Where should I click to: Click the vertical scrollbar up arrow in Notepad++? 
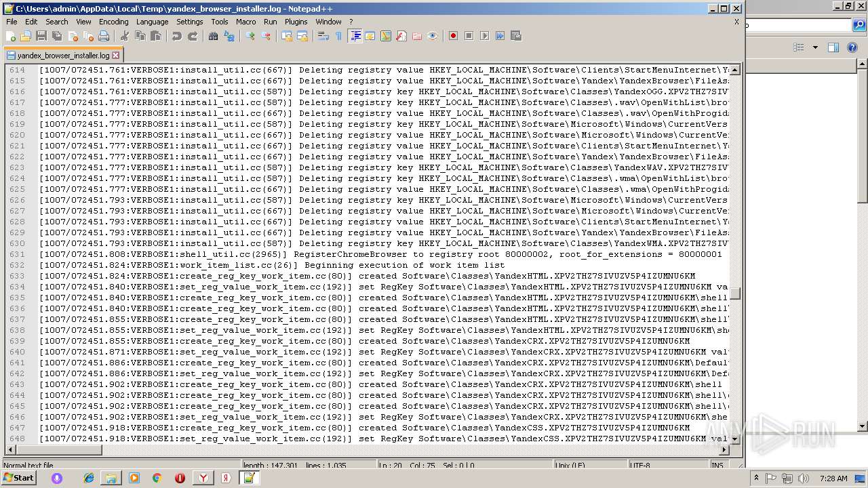click(x=734, y=70)
